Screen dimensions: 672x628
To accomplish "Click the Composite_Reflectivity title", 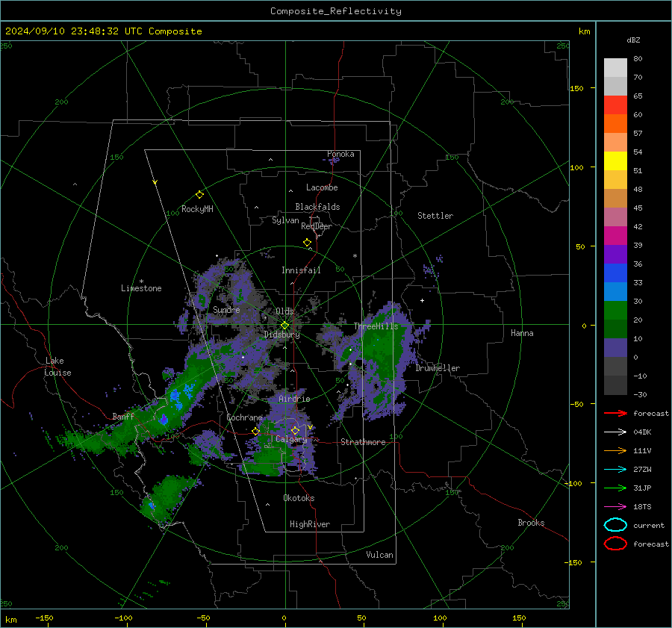I will coord(336,11).
